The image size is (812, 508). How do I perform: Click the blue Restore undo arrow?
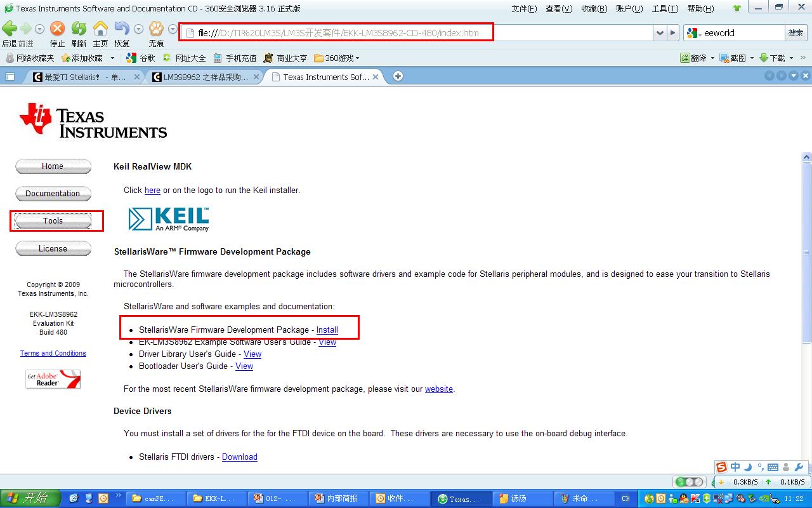click(x=122, y=29)
